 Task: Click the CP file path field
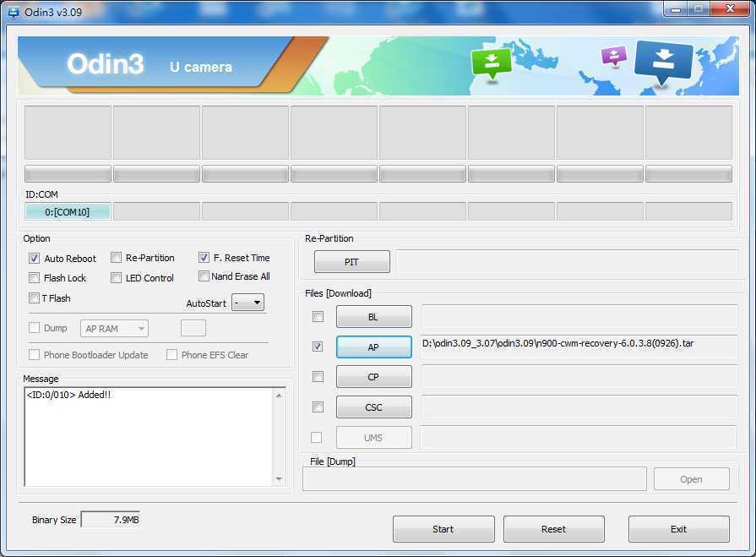tap(579, 377)
